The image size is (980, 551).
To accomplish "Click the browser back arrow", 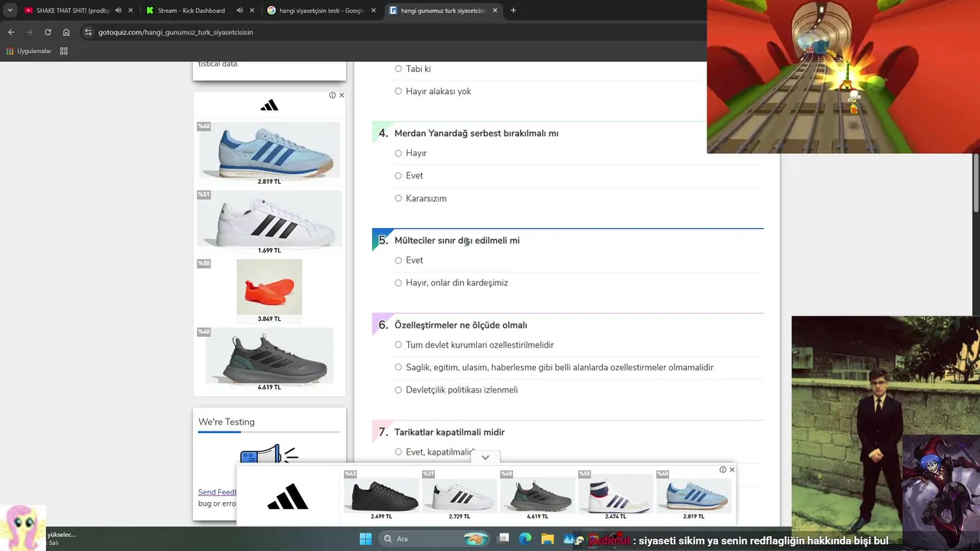I will point(11,32).
